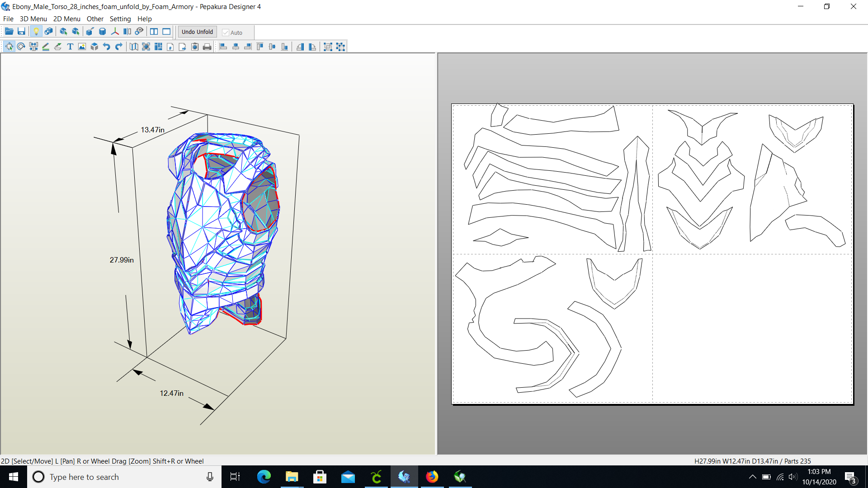The width and height of the screenshot is (868, 488).
Task: Open the Setting menu
Action: click(x=120, y=19)
